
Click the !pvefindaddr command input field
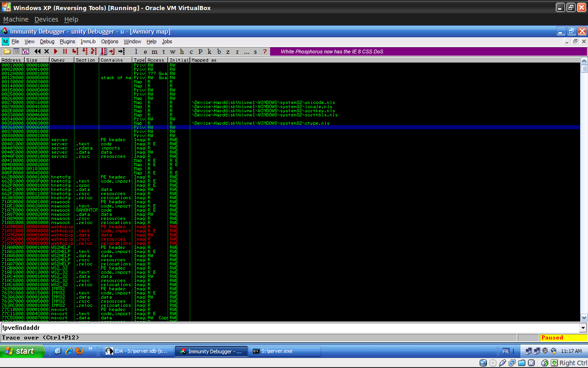pyautogui.click(x=290, y=328)
